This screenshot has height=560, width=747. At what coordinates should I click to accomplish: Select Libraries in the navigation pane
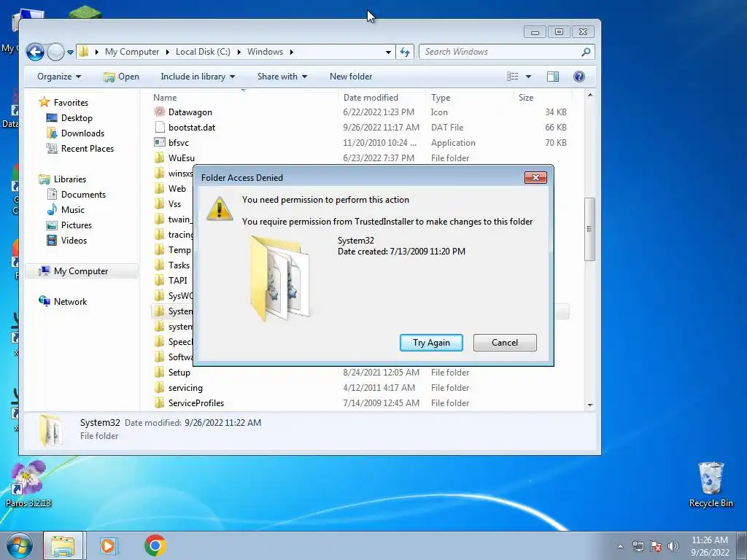coord(69,179)
